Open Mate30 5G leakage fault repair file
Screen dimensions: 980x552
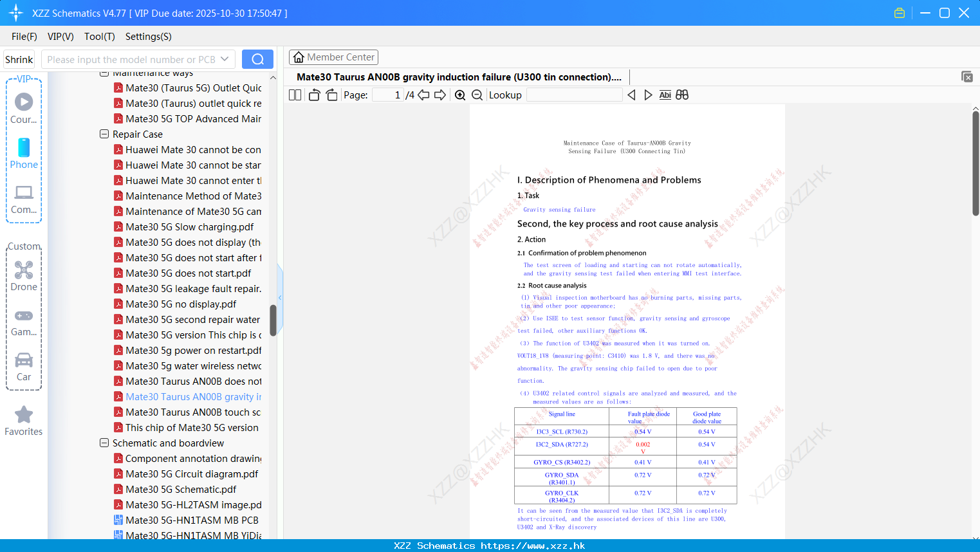(x=193, y=288)
